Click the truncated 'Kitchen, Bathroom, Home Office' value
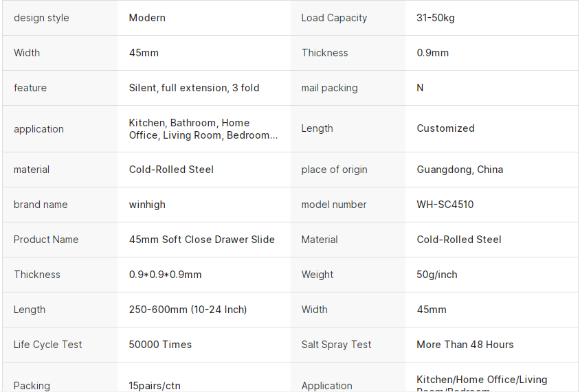 (x=203, y=129)
